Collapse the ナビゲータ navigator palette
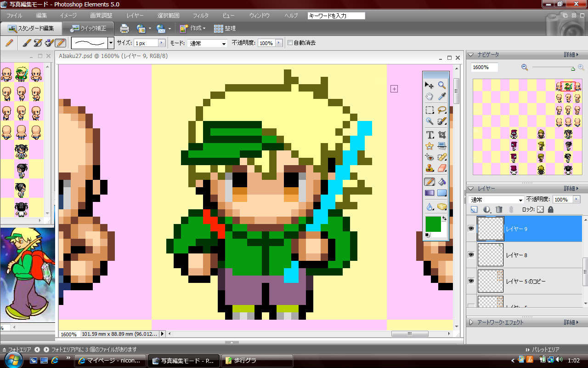The width and height of the screenshot is (588, 368). tap(471, 55)
